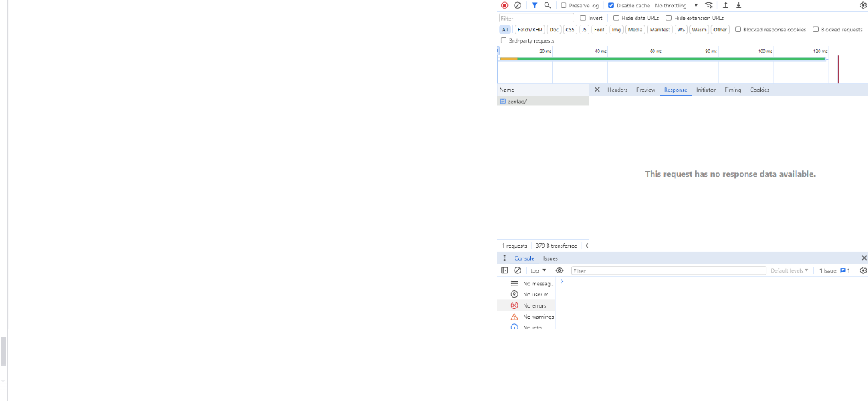Check Blocked response cookies

[738, 29]
